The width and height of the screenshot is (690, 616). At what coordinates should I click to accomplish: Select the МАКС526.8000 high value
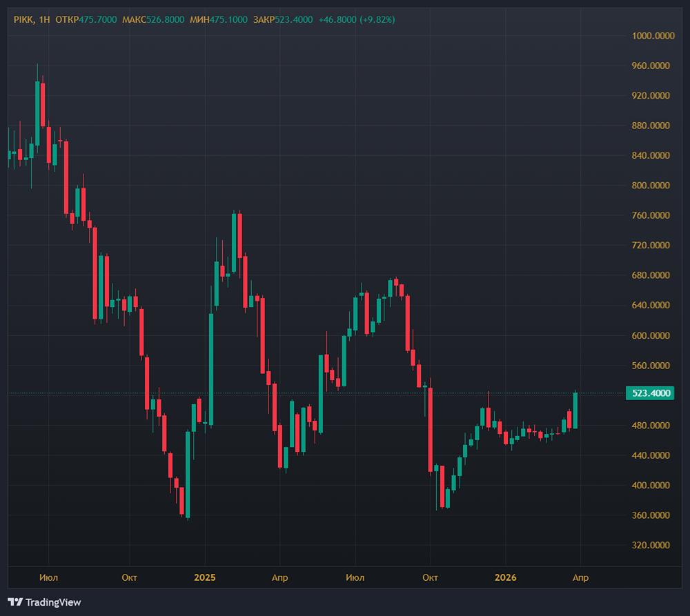pyautogui.click(x=153, y=20)
